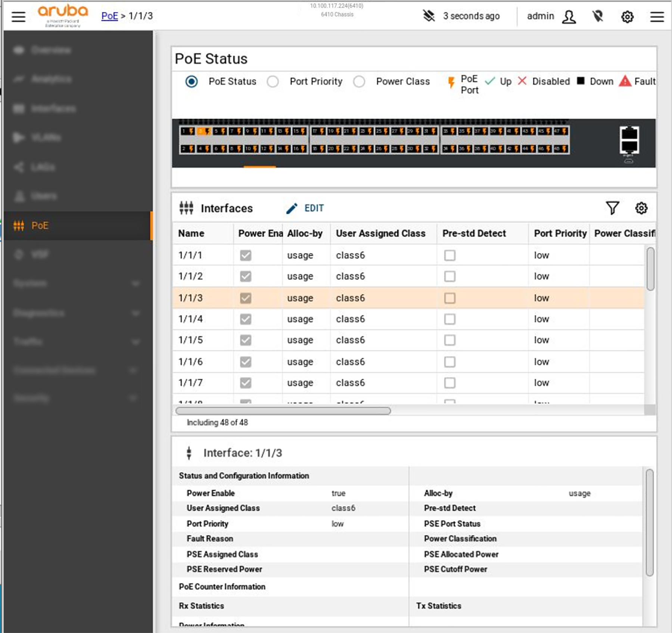
Task: Click the admin username text
Action: click(540, 16)
